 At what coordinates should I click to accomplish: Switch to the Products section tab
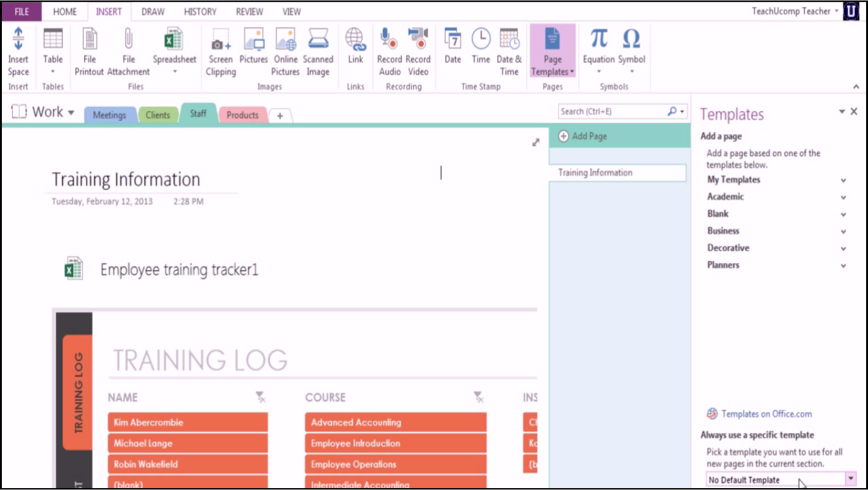(242, 115)
